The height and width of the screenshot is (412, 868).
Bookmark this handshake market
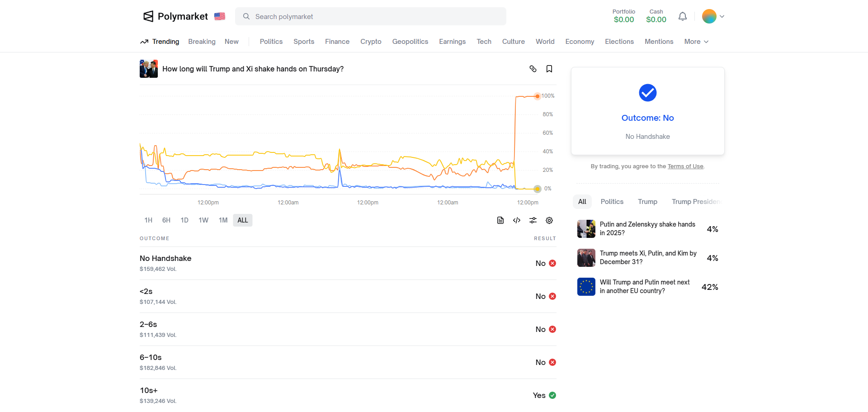[549, 69]
